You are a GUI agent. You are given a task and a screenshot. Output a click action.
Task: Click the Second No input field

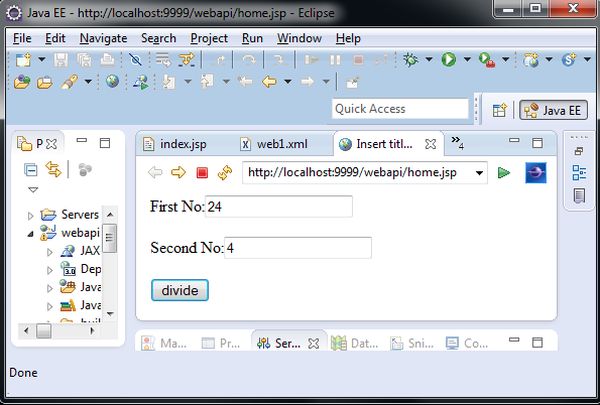298,248
